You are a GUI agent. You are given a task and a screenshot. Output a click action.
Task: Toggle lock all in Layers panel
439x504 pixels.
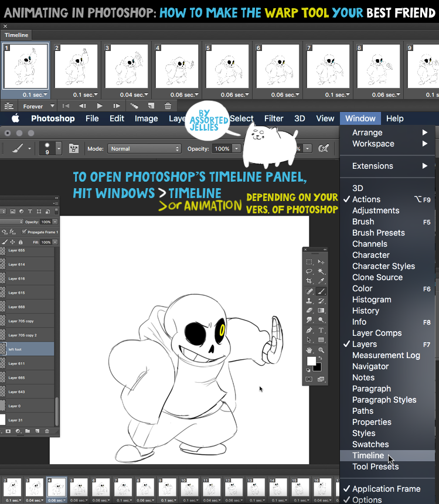coord(21,242)
